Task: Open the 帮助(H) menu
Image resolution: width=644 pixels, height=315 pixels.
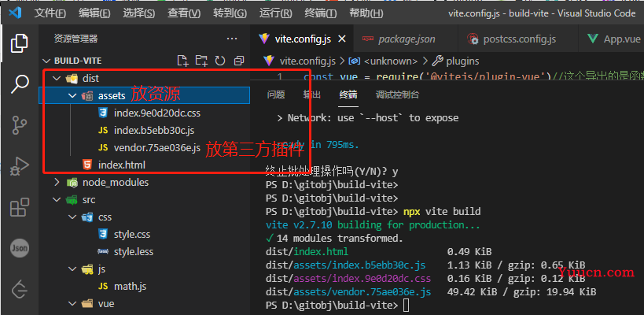Action: click(x=366, y=13)
